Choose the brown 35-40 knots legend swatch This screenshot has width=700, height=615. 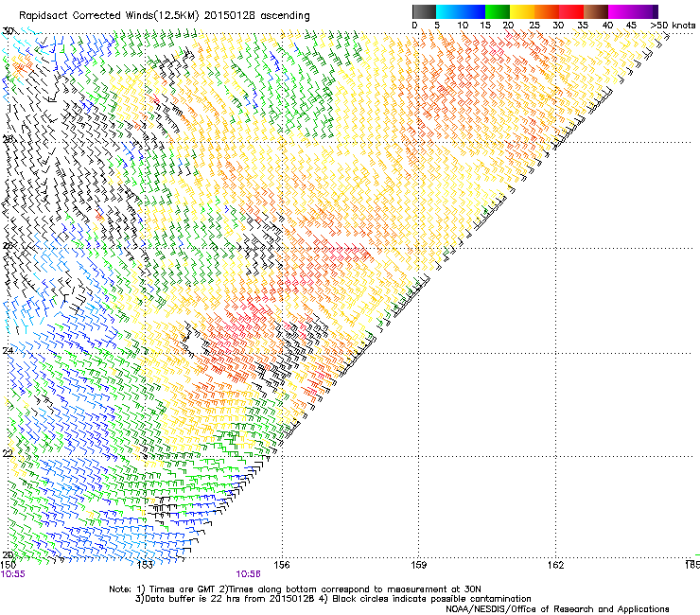point(596,11)
